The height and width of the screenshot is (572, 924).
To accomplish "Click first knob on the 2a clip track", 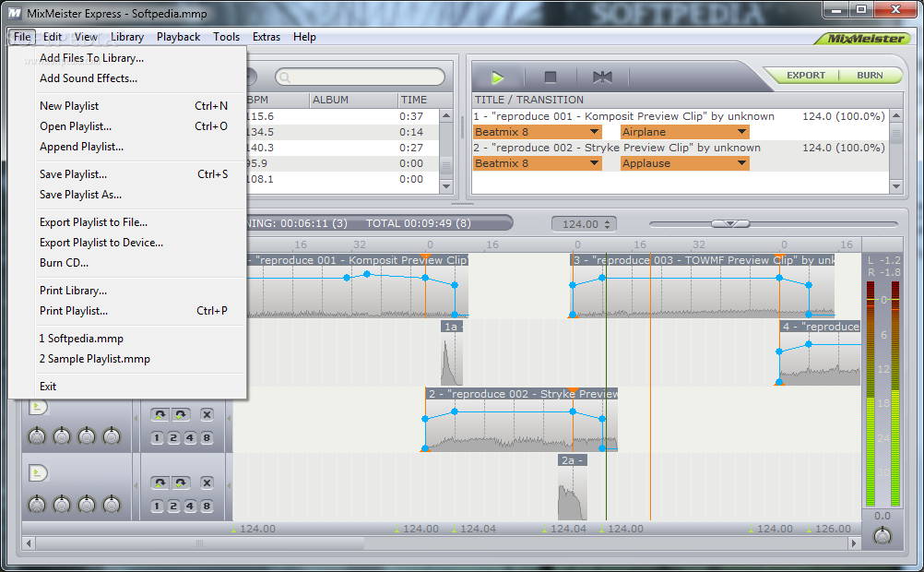I will [37, 505].
